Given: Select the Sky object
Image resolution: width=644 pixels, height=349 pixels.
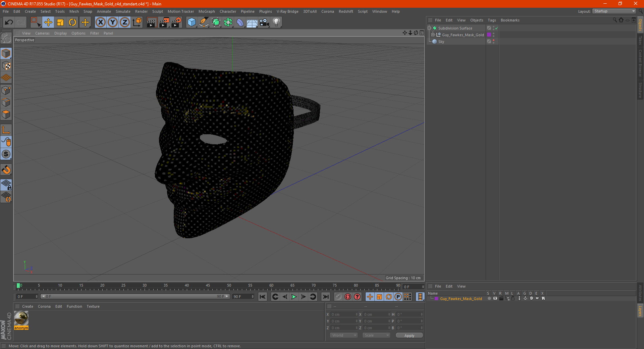Looking at the screenshot, I should tap(441, 42).
